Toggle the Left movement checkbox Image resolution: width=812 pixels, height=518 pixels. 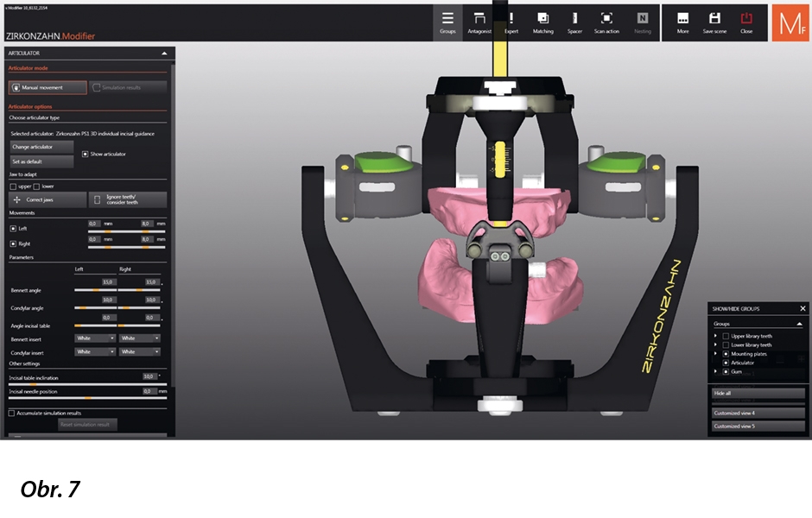point(13,228)
